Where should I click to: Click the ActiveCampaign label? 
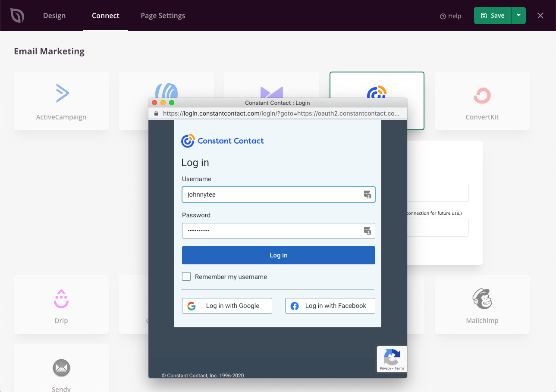(x=61, y=117)
